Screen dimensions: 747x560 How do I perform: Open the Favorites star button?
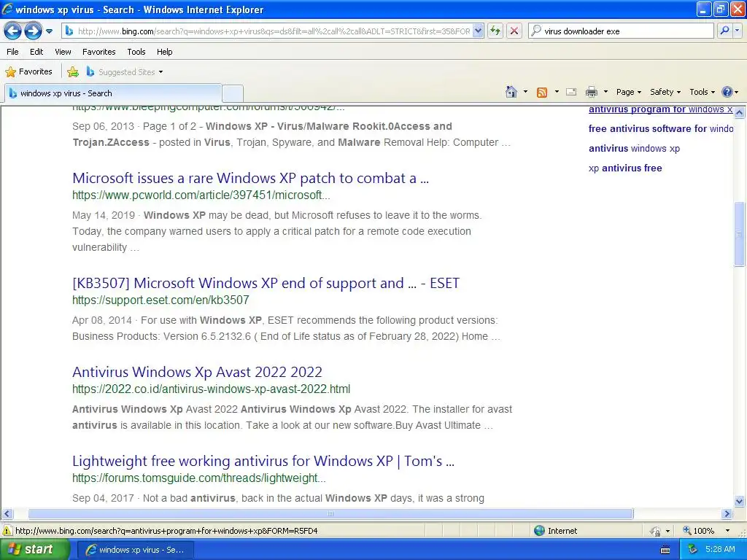[28, 72]
